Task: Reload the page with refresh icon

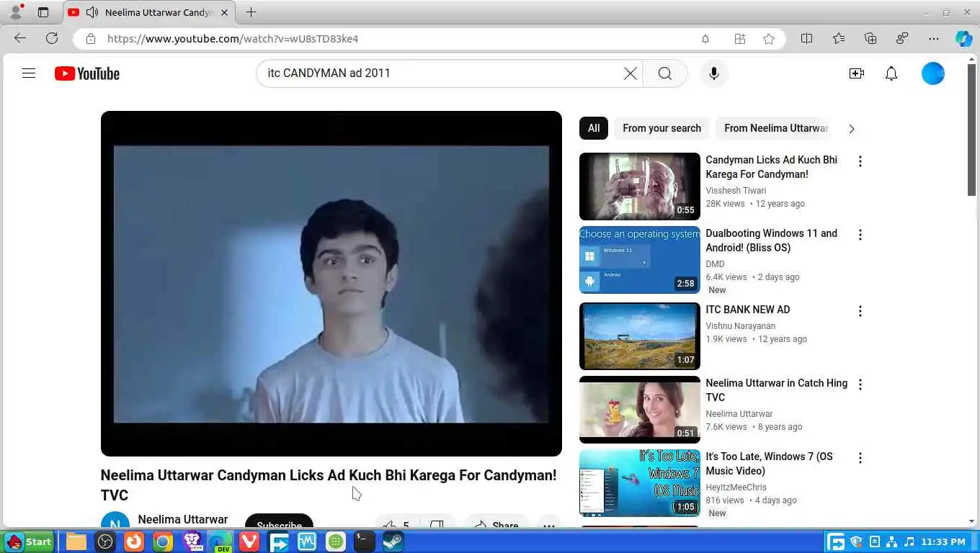Action: coord(52,38)
